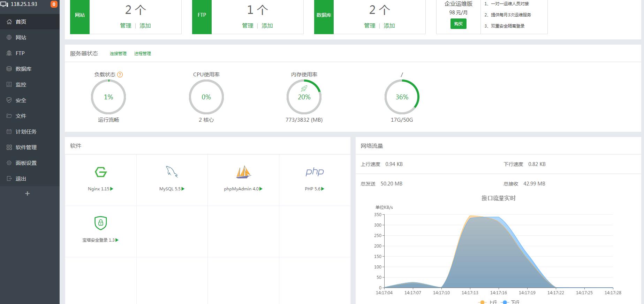
Task: Click 管理 link under 网站 count
Action: coord(126,26)
